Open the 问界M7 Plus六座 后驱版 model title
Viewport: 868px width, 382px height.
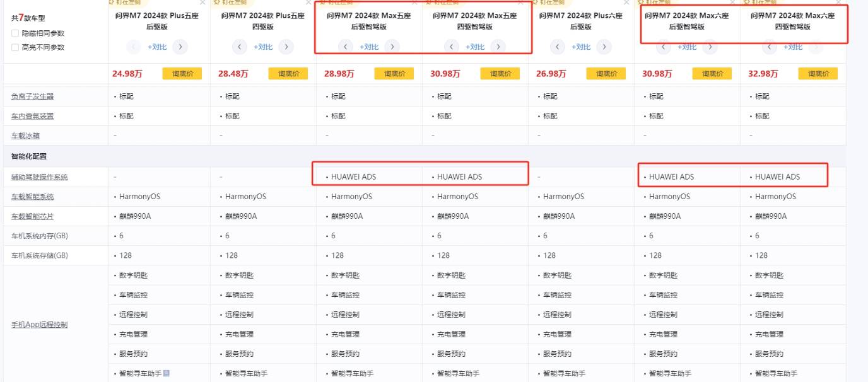[581, 21]
